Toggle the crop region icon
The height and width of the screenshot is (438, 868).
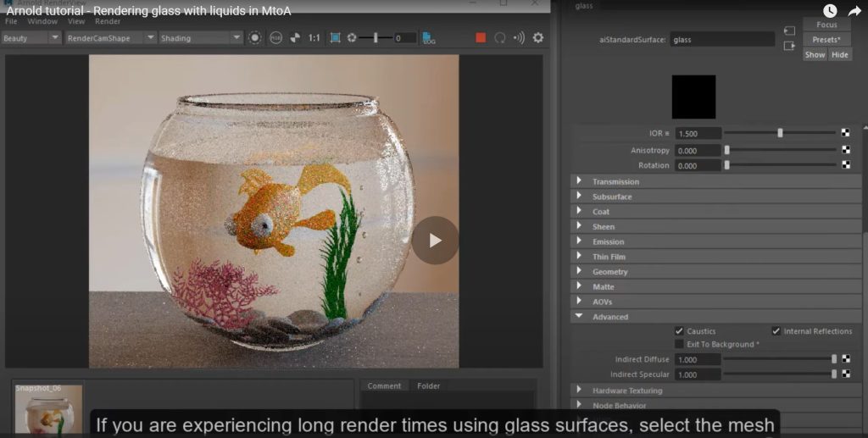[x=336, y=37]
